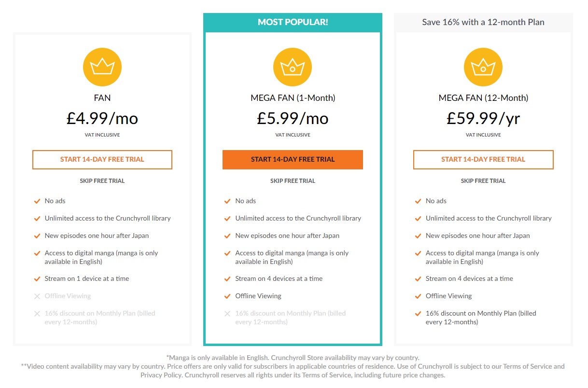Click the Offline Viewing X icon in FAN plan

(x=37, y=296)
